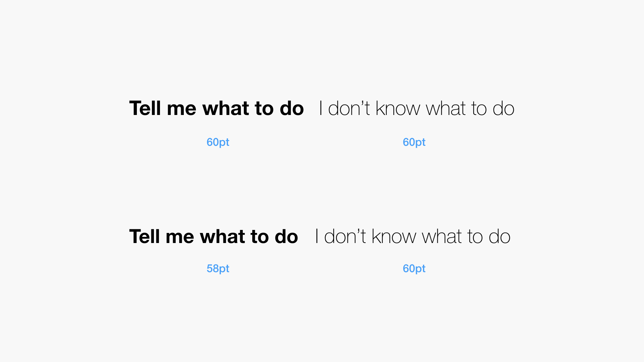Select the 60pt label under upper bold headline
This screenshot has height=362, width=644.
(218, 142)
